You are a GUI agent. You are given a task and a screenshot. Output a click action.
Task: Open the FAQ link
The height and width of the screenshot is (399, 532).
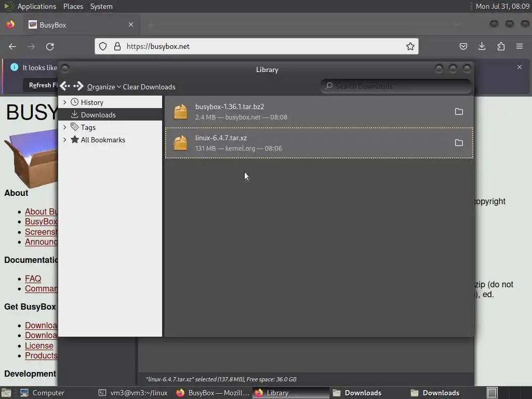pos(33,278)
